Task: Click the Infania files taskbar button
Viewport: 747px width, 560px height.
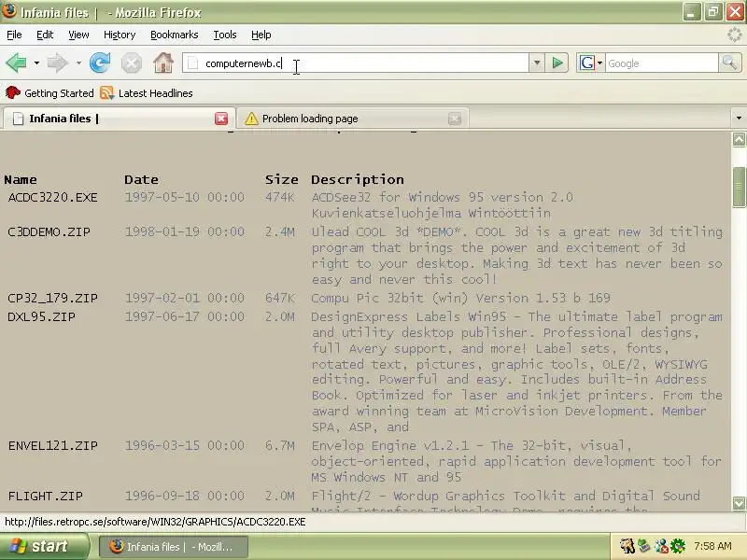Action: coord(174,547)
